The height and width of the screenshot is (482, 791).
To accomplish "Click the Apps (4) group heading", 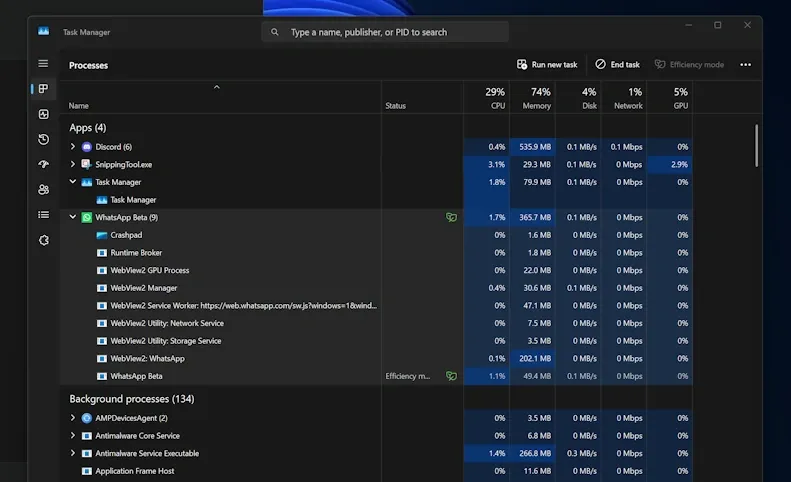I will tap(88, 128).
